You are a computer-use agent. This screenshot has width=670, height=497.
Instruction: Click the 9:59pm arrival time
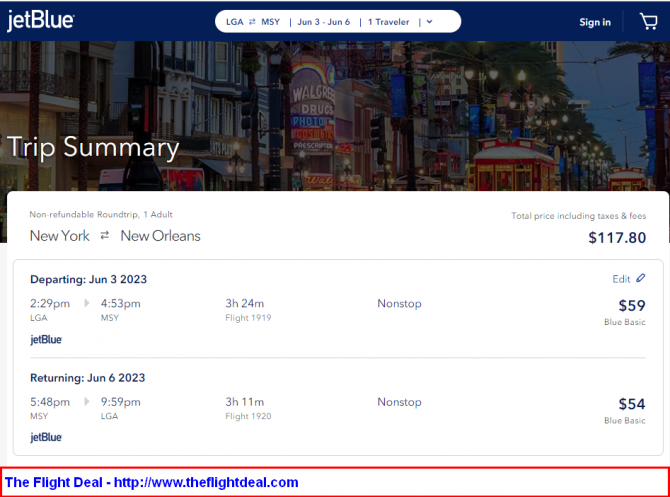(x=120, y=402)
